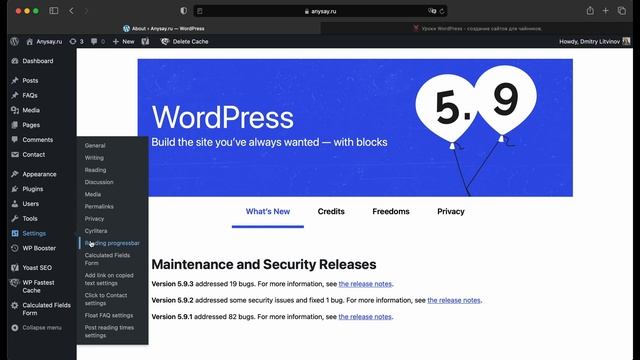
Task: Open the Tools menu
Action: coord(30,218)
